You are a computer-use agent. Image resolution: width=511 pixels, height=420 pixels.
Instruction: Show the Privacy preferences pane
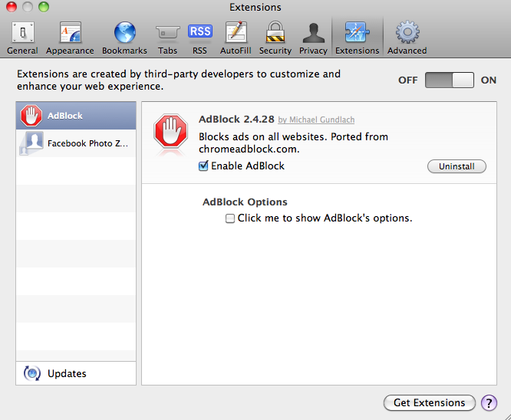tap(313, 38)
